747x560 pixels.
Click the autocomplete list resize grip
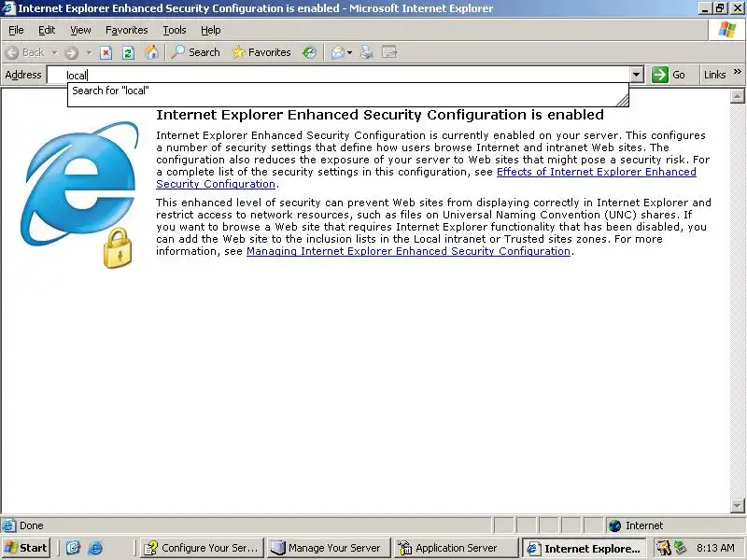pos(622,100)
